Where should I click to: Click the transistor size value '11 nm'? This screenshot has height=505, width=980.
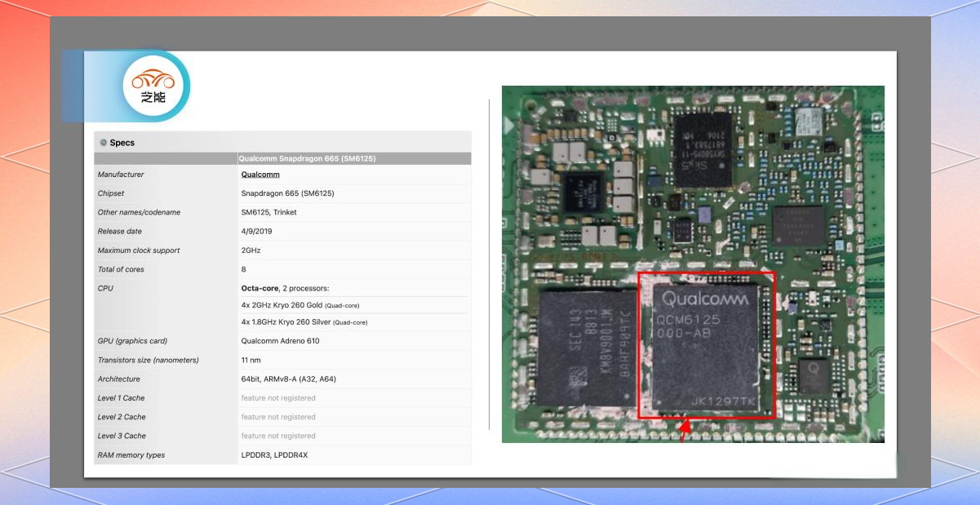251,360
